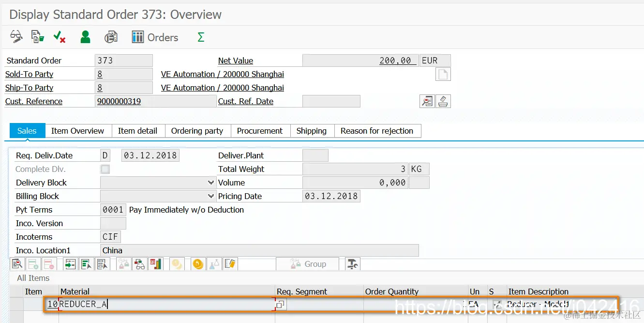Screen dimensions: 644x323
Task: Go to the Shipping tab
Action: coord(312,131)
